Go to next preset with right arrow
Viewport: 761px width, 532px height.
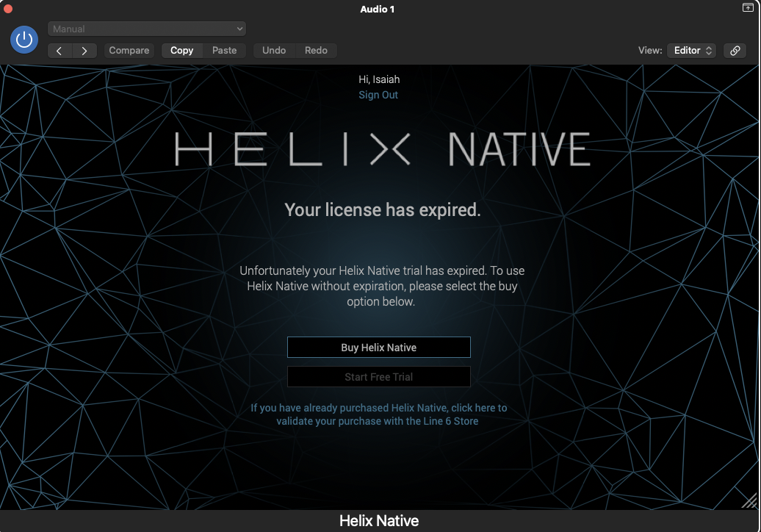click(84, 51)
